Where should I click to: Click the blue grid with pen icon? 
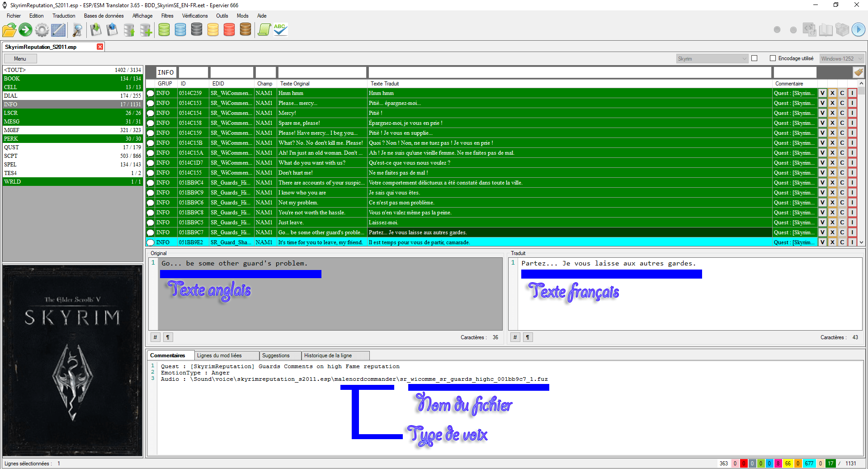(58, 30)
